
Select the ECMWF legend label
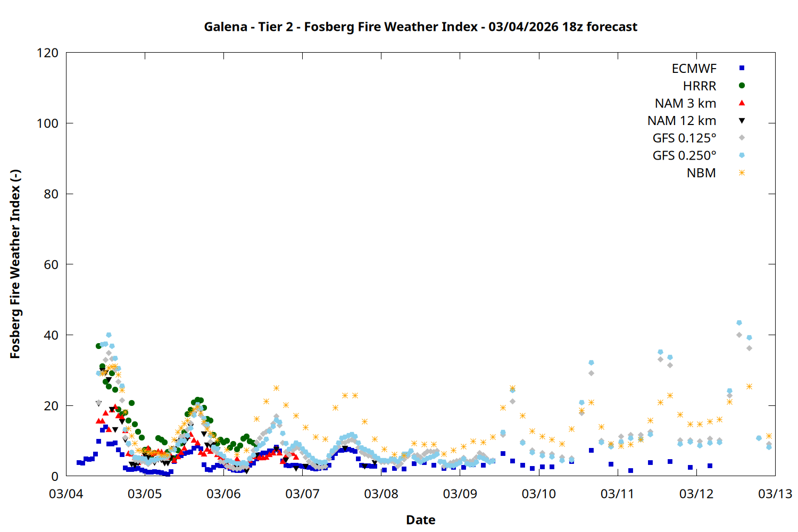(694, 69)
